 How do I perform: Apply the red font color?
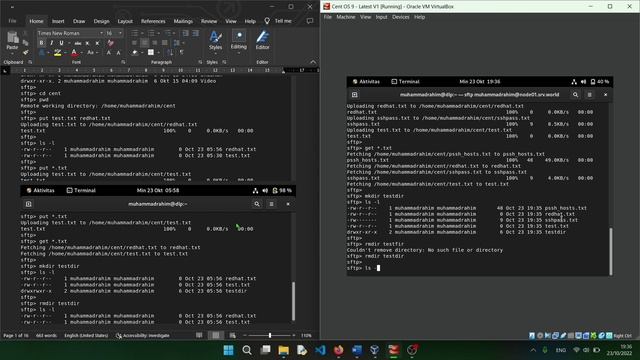click(x=74, y=53)
